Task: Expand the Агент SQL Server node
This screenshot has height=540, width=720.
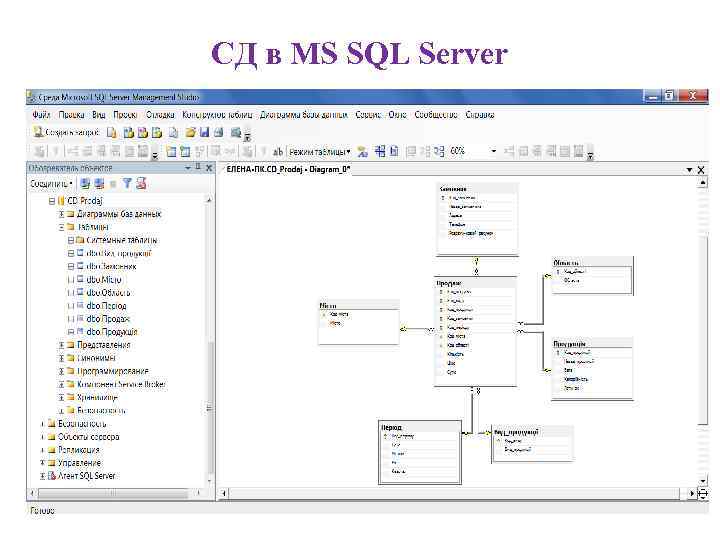Action: pyautogui.click(x=42, y=476)
